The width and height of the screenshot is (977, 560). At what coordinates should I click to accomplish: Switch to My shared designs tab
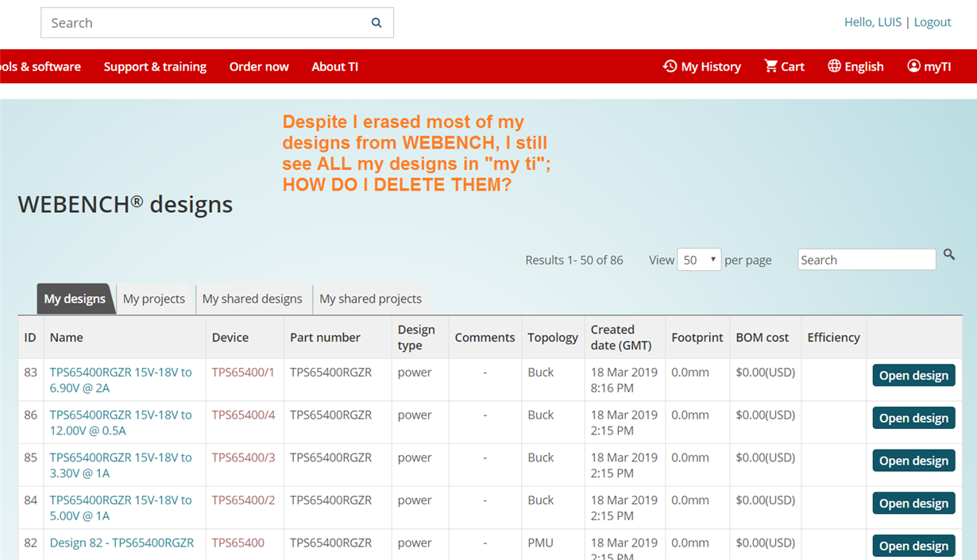253,299
